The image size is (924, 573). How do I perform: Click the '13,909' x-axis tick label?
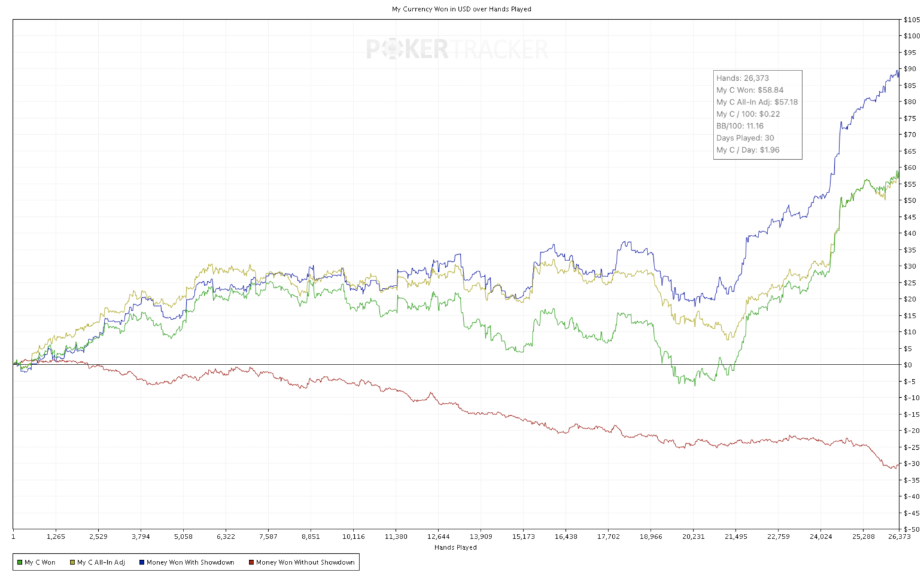click(481, 536)
